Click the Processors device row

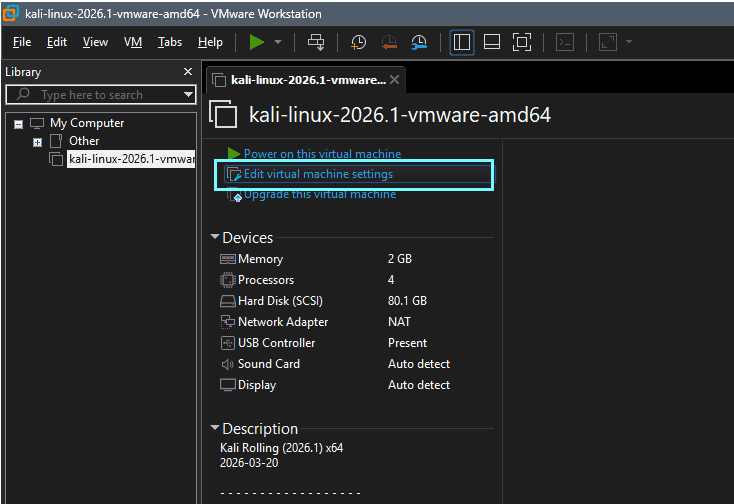(x=356, y=280)
